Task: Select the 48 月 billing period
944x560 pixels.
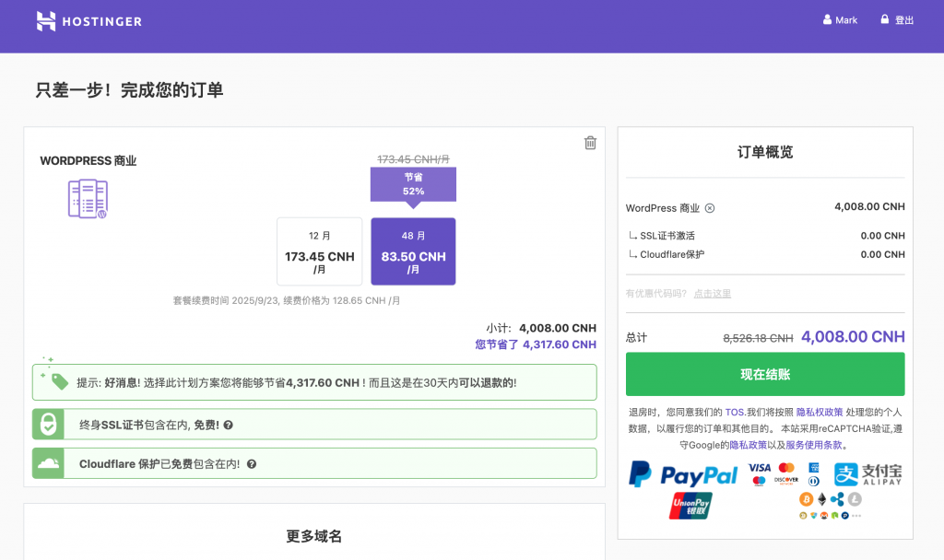Action: coord(413,251)
